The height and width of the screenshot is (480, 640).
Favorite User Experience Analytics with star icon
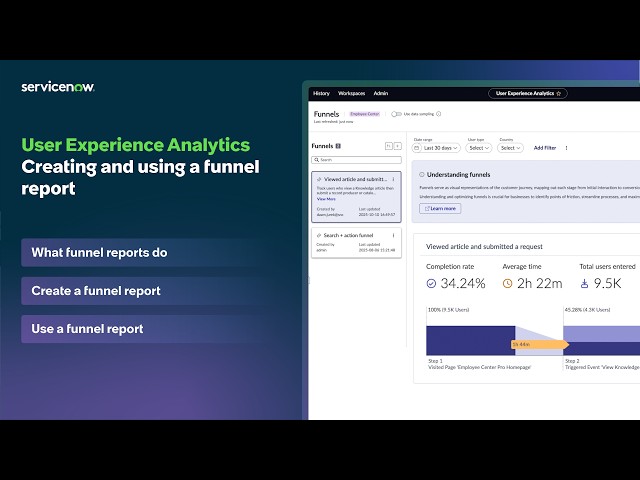(559, 93)
